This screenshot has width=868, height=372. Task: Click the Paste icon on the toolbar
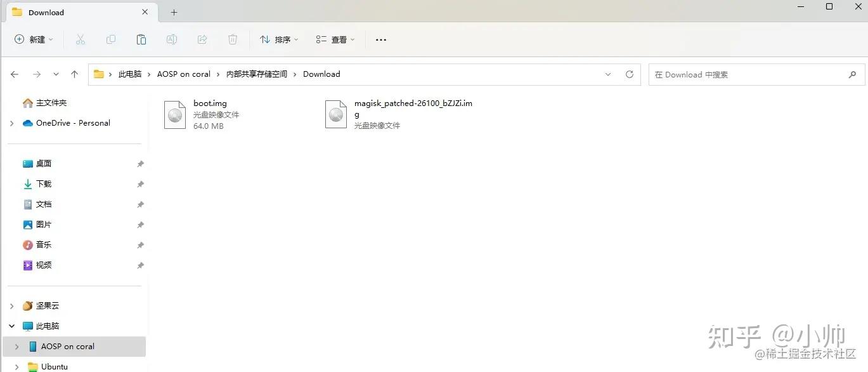[141, 39]
